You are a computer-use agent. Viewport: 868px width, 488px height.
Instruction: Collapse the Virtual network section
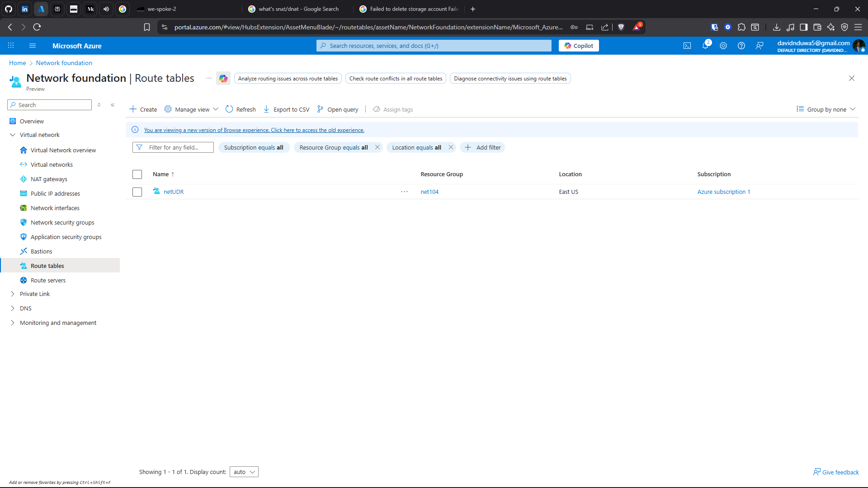tap(13, 135)
